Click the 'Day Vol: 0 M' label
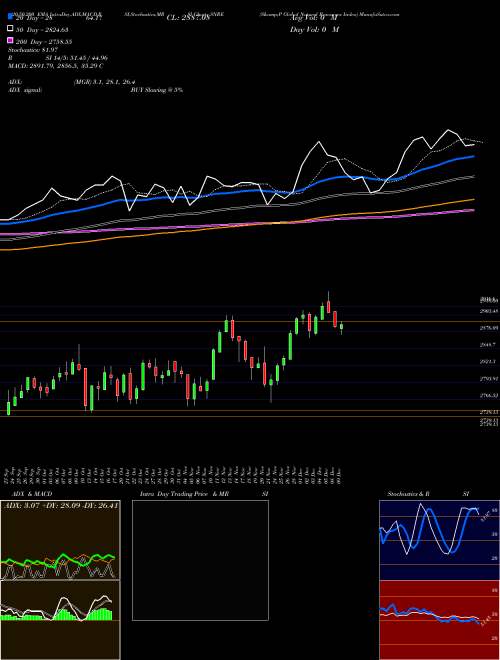 pos(314,29)
